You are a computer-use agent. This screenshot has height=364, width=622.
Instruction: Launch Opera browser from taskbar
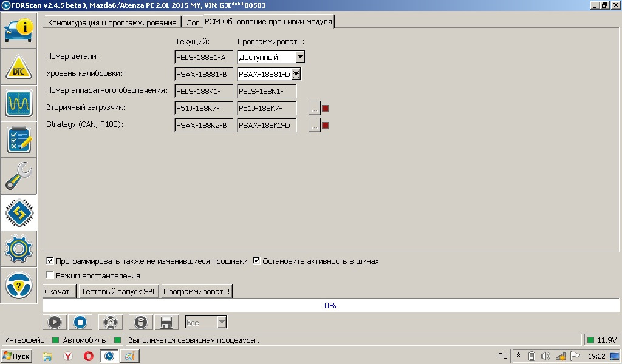click(89, 356)
